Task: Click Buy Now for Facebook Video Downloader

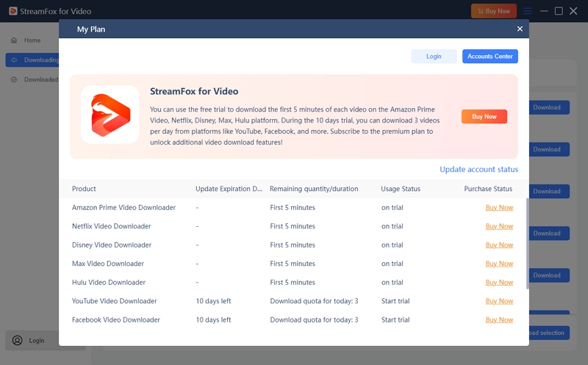Action: [x=499, y=320]
